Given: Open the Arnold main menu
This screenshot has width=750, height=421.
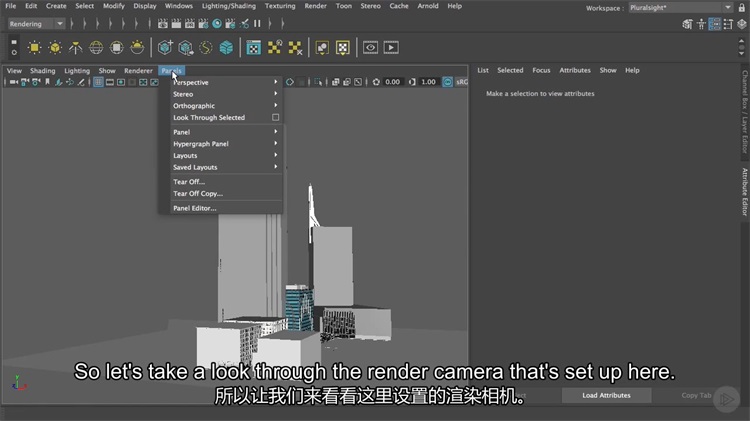Looking at the screenshot, I should [428, 6].
